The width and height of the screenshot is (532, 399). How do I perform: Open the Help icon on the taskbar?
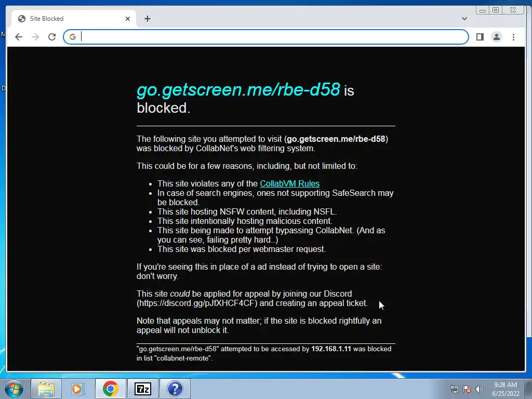click(x=175, y=389)
